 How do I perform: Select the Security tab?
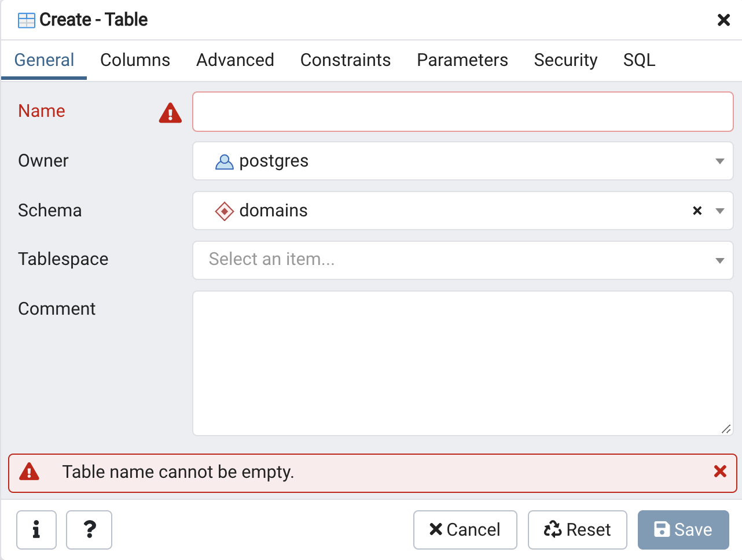[x=565, y=60]
